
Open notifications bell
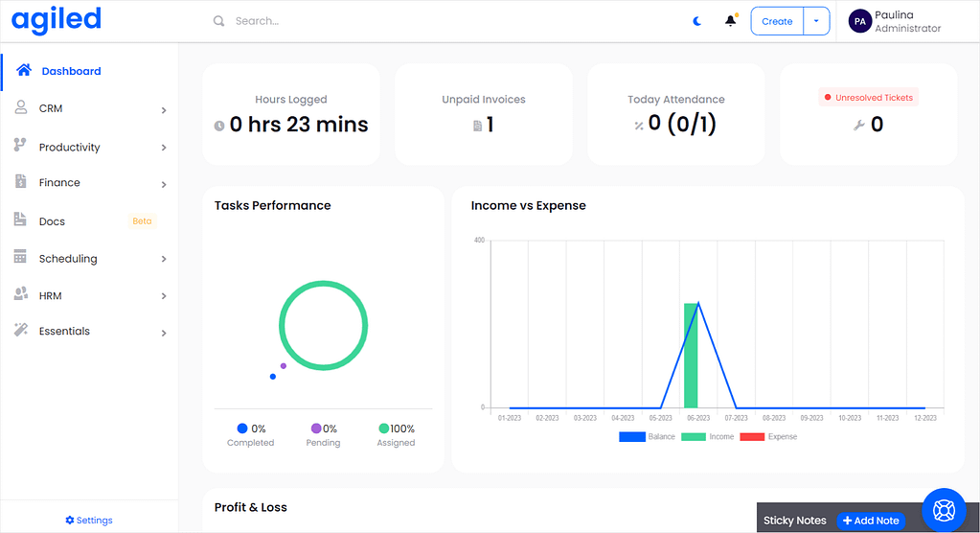coord(731,21)
